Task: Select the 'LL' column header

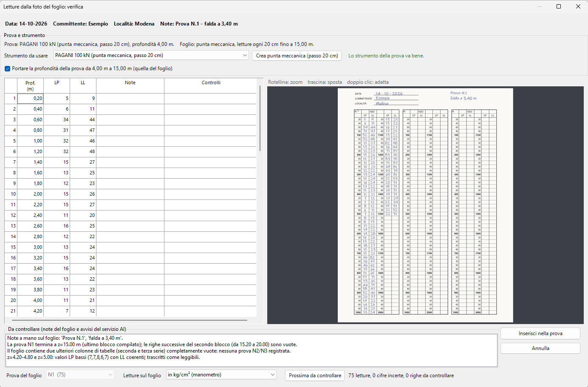Action: [83, 86]
